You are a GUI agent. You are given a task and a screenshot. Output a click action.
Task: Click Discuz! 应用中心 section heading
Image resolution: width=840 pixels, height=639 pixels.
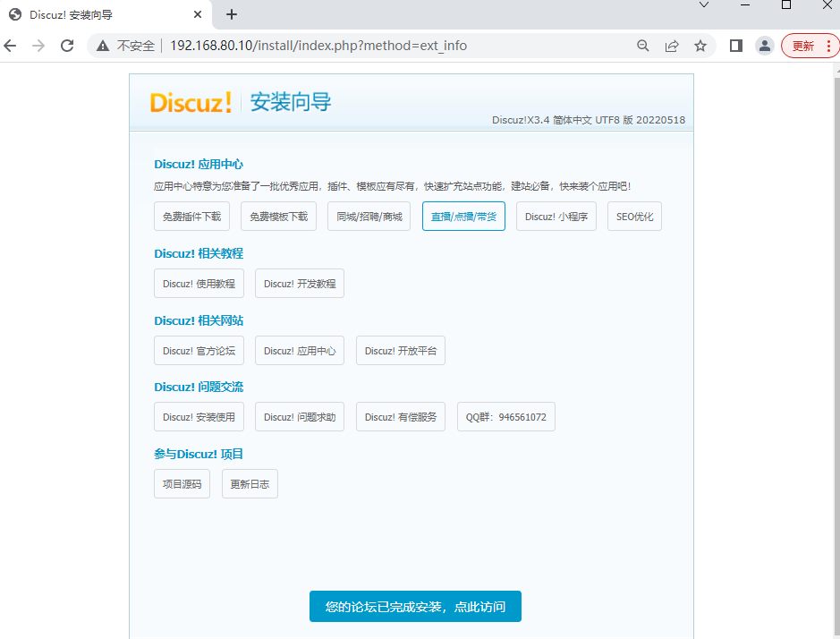(199, 164)
